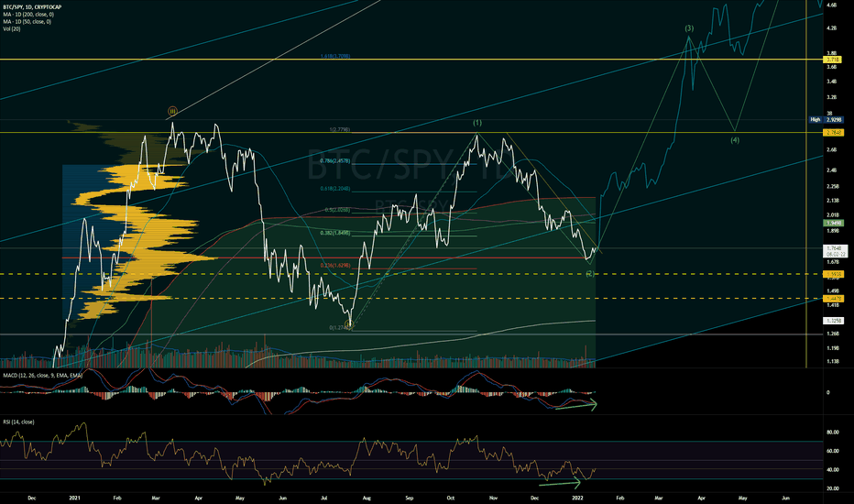Click the green 1.949B price axis label
The image size is (854, 504).
click(833, 223)
